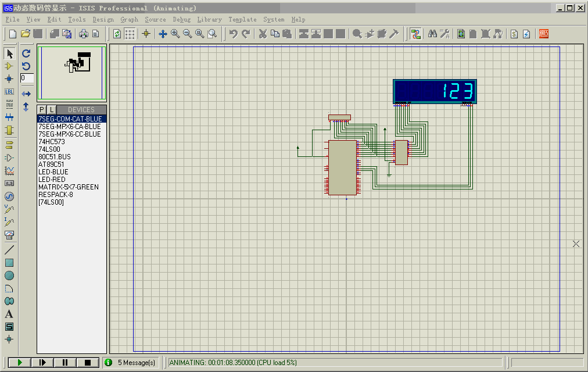Screen dimensions: 588x372
Task: Click the Step simulation button
Action: (42, 363)
